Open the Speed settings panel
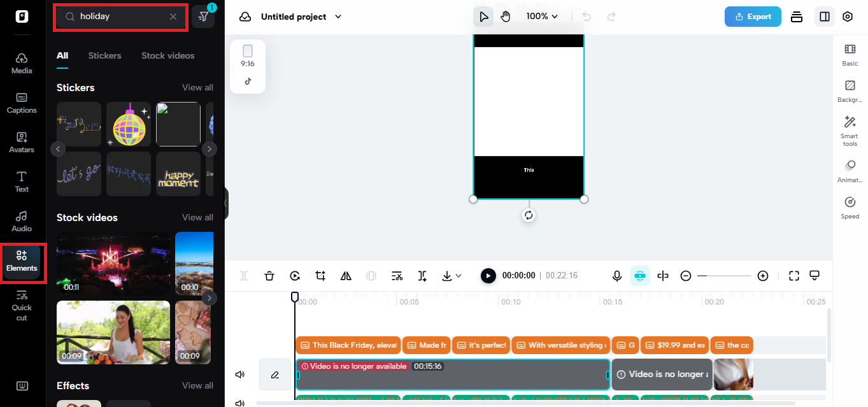Screen dimensions: 868x407 pos(850,208)
